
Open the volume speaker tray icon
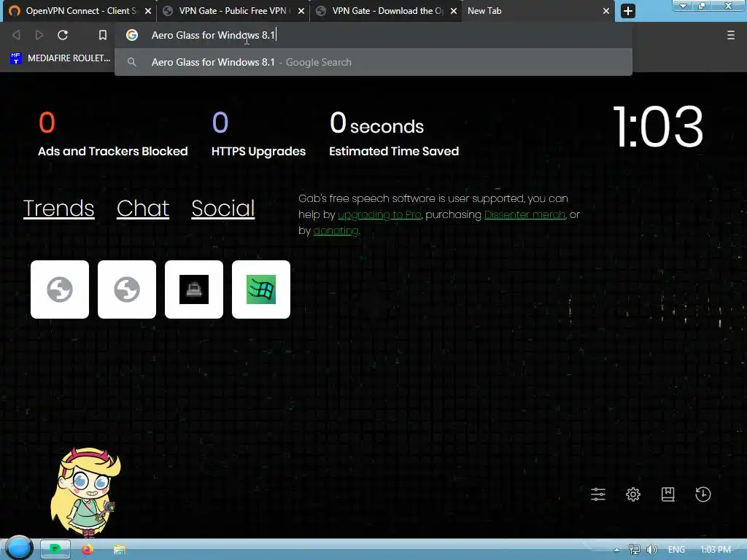[651, 550]
